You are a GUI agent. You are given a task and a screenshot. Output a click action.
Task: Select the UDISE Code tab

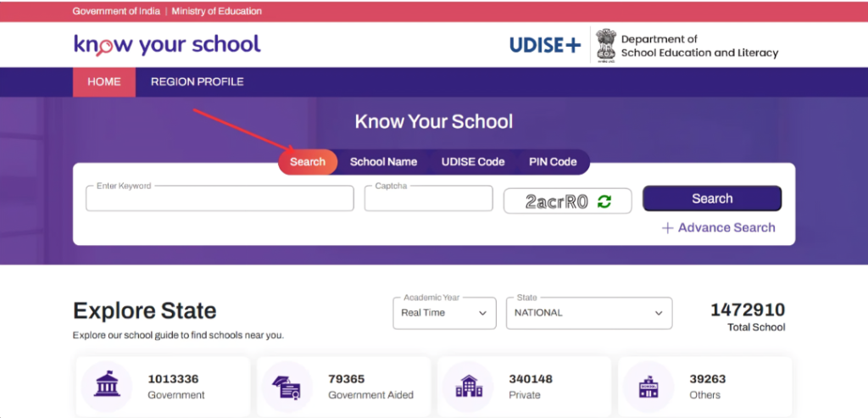pyautogui.click(x=473, y=162)
